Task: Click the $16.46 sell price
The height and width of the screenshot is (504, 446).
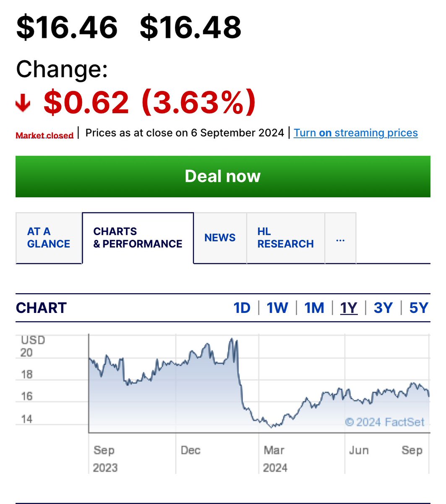Action: (x=67, y=26)
